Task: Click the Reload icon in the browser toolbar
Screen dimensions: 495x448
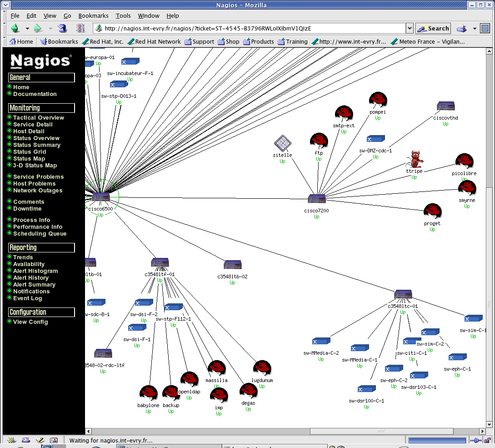Action: (x=63, y=28)
